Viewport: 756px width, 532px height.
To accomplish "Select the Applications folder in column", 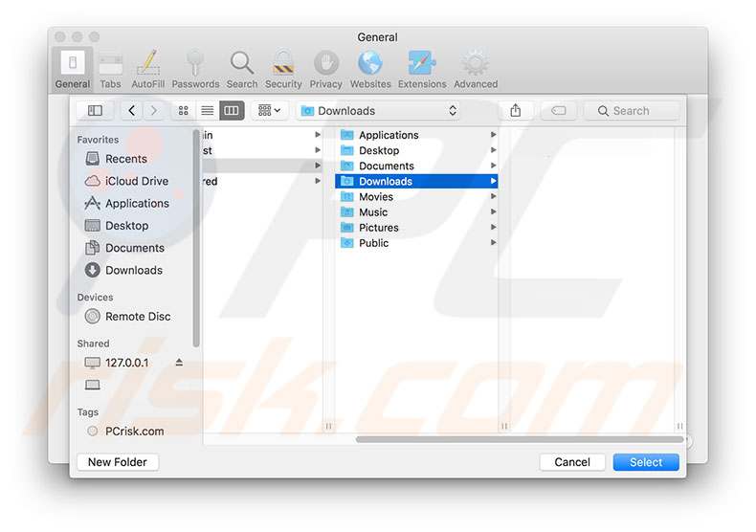I will coord(416,135).
